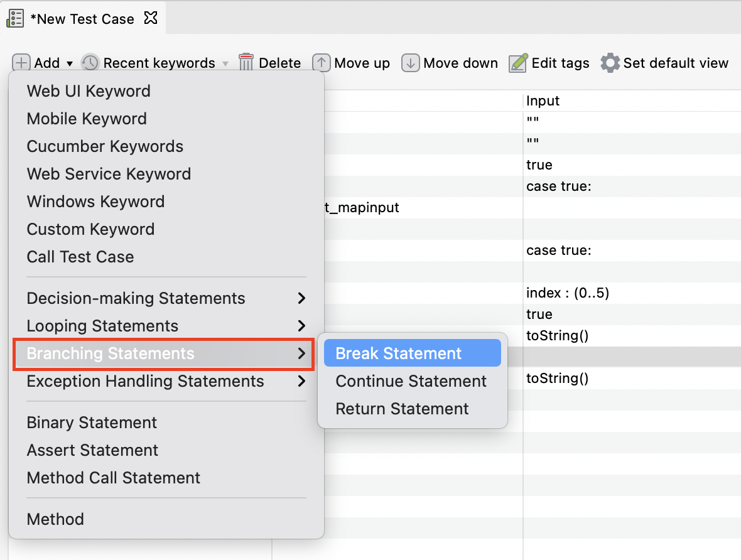The image size is (741, 560).
Task: Select Web UI Keyword from the menu
Action: [88, 91]
